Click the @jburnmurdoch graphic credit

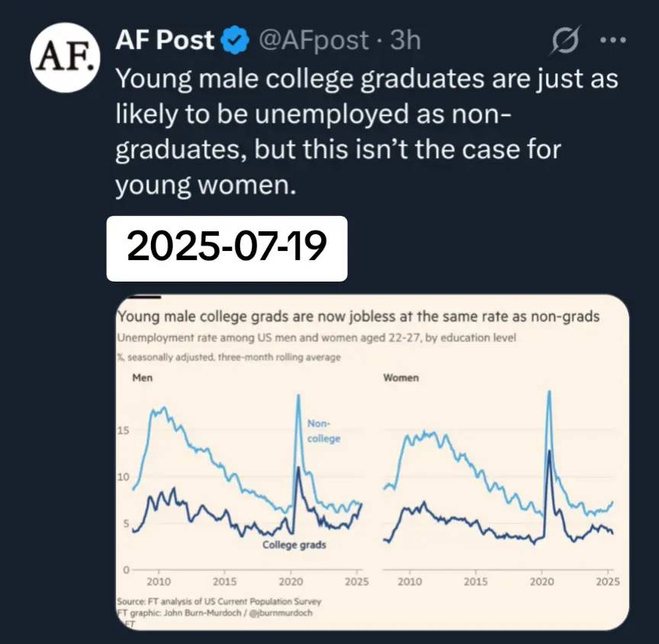[281, 613]
